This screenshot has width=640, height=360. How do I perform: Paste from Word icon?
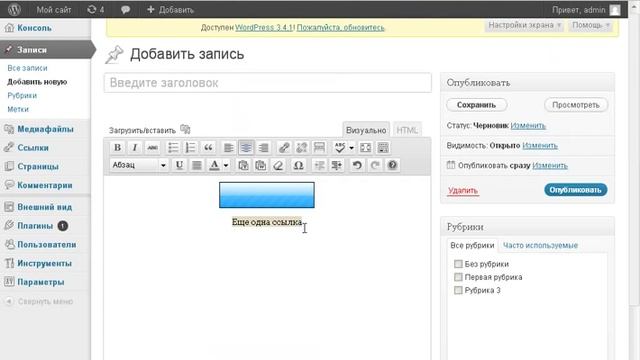click(260, 165)
